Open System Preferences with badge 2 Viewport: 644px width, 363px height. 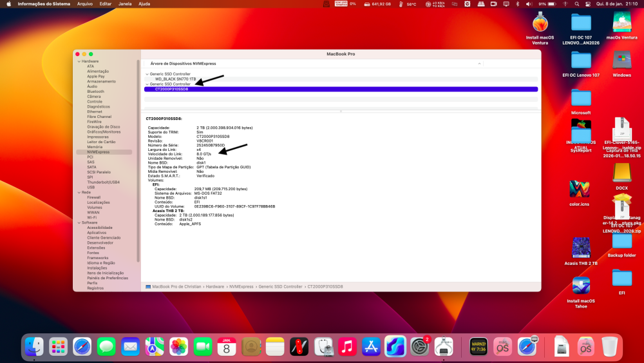(x=420, y=347)
